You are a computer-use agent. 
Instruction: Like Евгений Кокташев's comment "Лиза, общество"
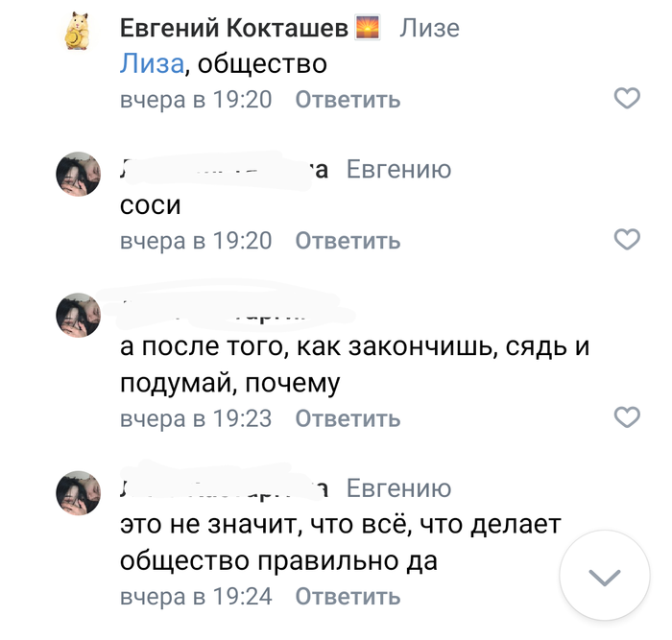pos(626,99)
